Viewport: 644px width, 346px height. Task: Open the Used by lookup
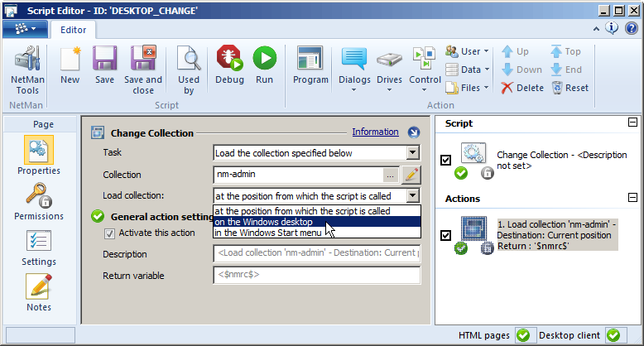pyautogui.click(x=189, y=70)
